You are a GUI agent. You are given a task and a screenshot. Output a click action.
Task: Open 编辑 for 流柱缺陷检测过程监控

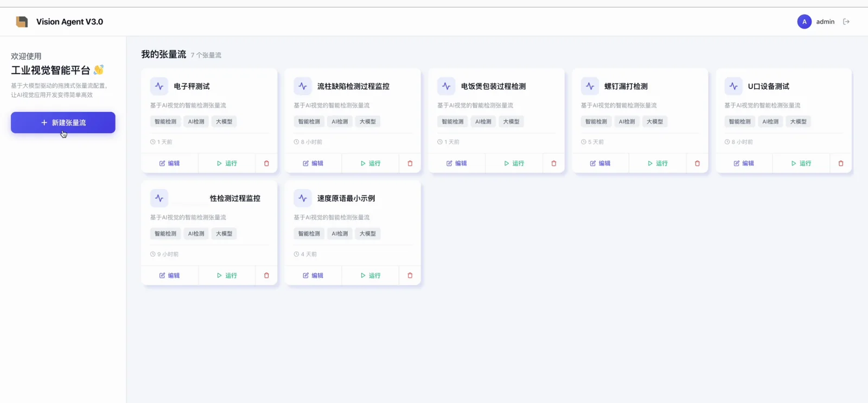pos(313,163)
